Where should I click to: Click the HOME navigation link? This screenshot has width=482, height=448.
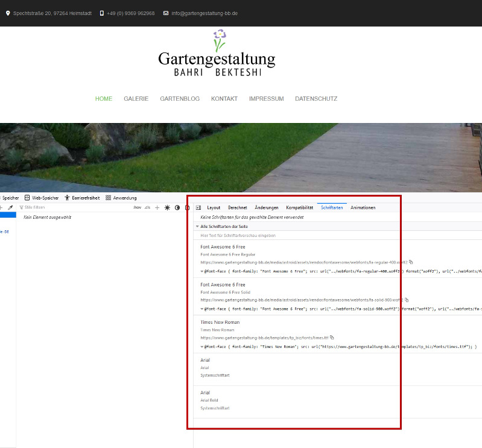(104, 99)
